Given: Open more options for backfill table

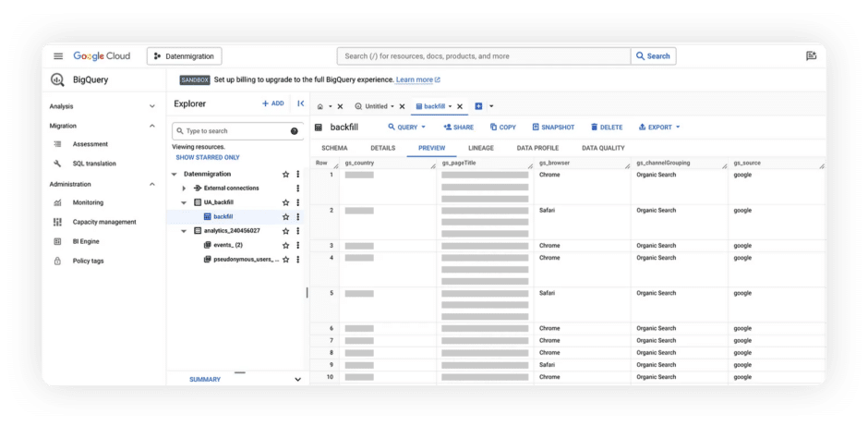Looking at the screenshot, I should tap(298, 216).
